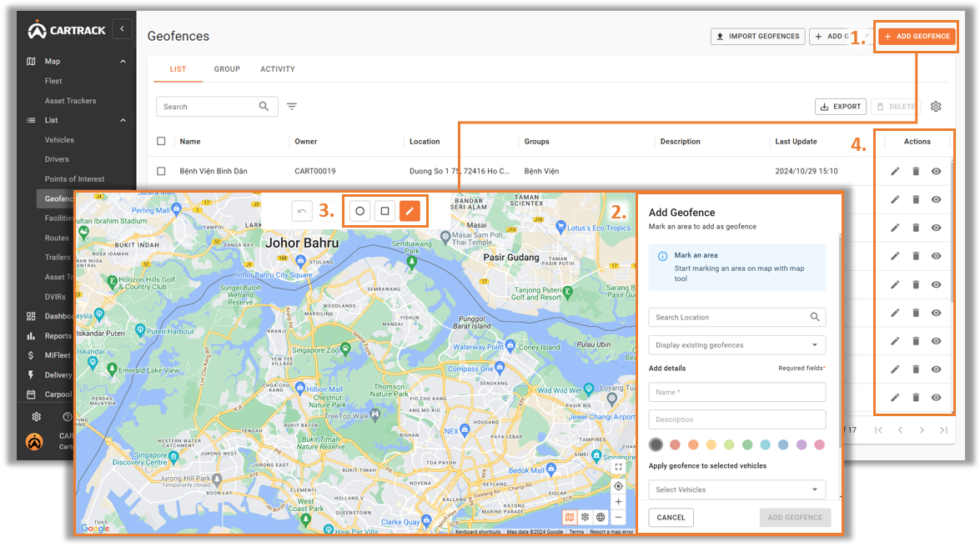Export the geofence list
Viewport: 980px width, 547px height.
point(841,106)
